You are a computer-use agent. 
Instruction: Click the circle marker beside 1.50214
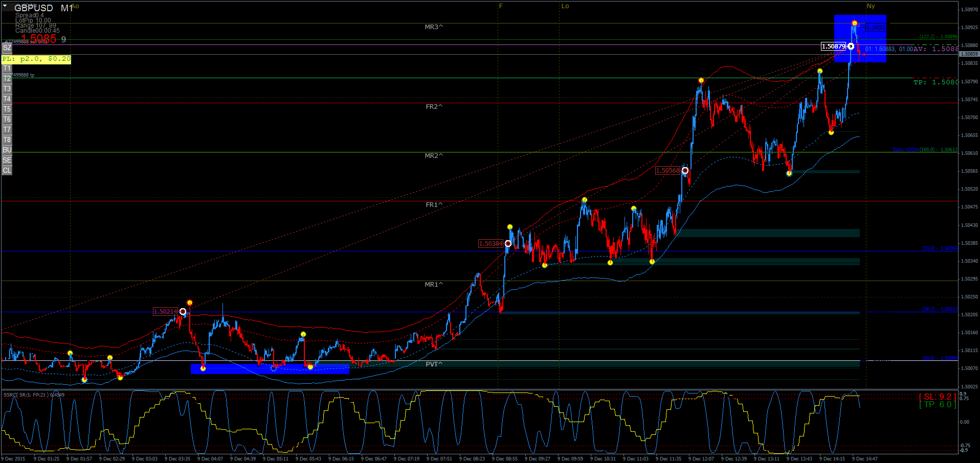click(x=183, y=312)
